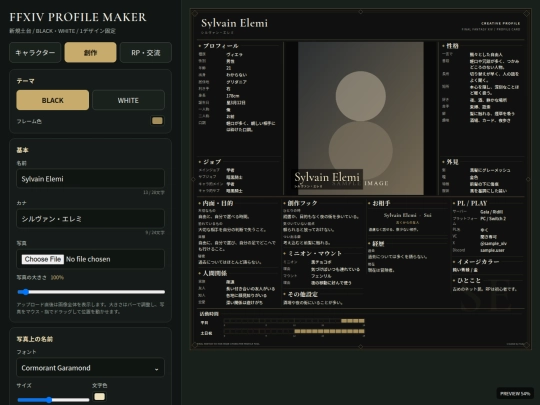Click the sample portrait image in the preview
This screenshot has width=540, height=405.
click(x=361, y=118)
